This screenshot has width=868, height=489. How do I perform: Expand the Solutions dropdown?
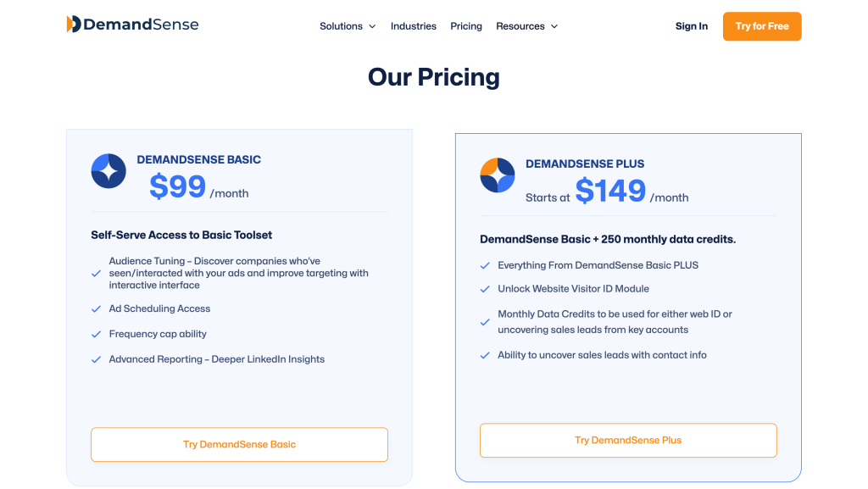[x=347, y=26]
